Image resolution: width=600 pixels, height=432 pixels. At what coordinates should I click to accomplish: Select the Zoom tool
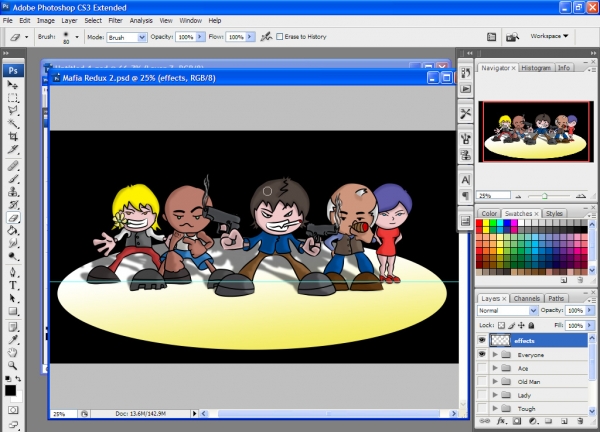click(x=13, y=365)
